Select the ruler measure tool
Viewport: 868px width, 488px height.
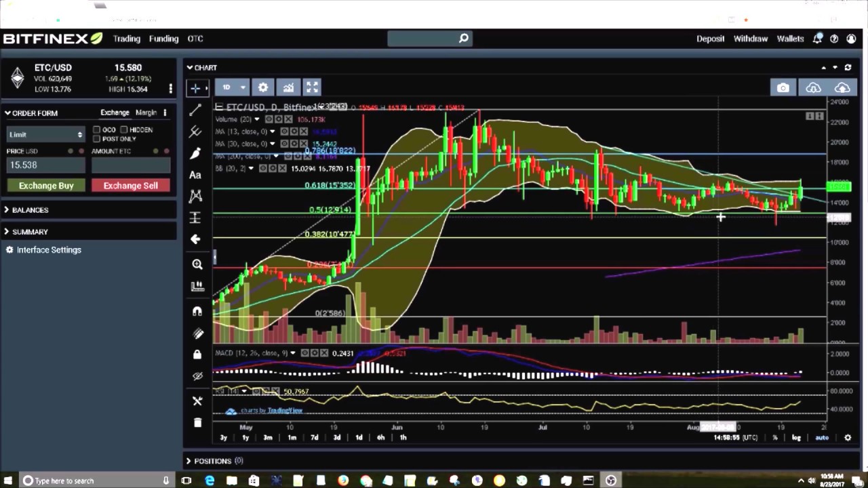[x=197, y=287]
